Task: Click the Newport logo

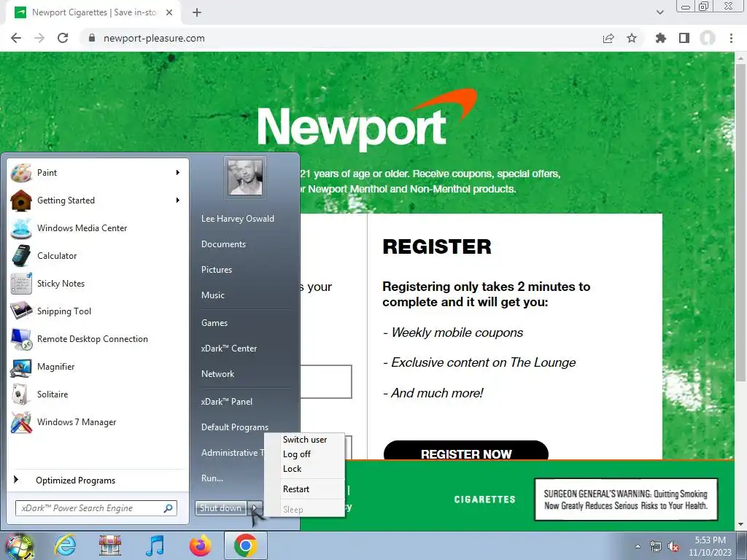Action: tap(367, 120)
